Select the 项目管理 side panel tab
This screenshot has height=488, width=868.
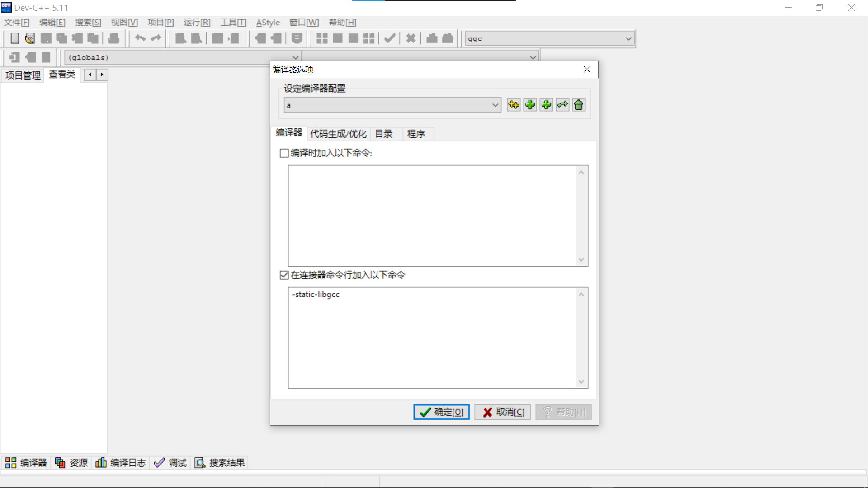pos(23,75)
